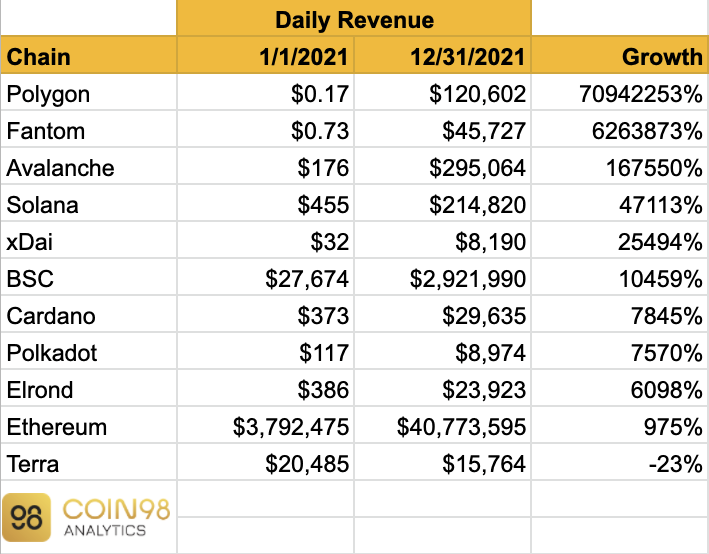Click the Avalanche chain cell
Viewport: 709px width, 554px height.
(89, 166)
